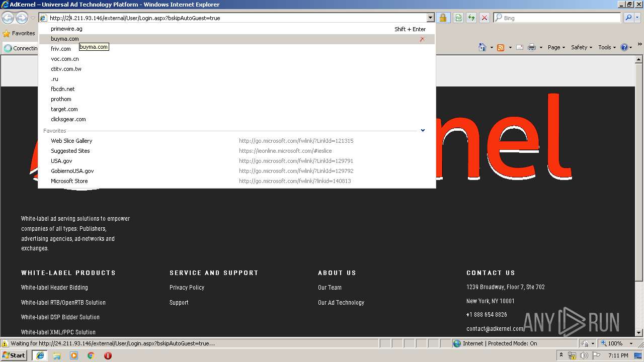Click the security lock icon
This screenshot has height=362, width=644.
coord(443,18)
